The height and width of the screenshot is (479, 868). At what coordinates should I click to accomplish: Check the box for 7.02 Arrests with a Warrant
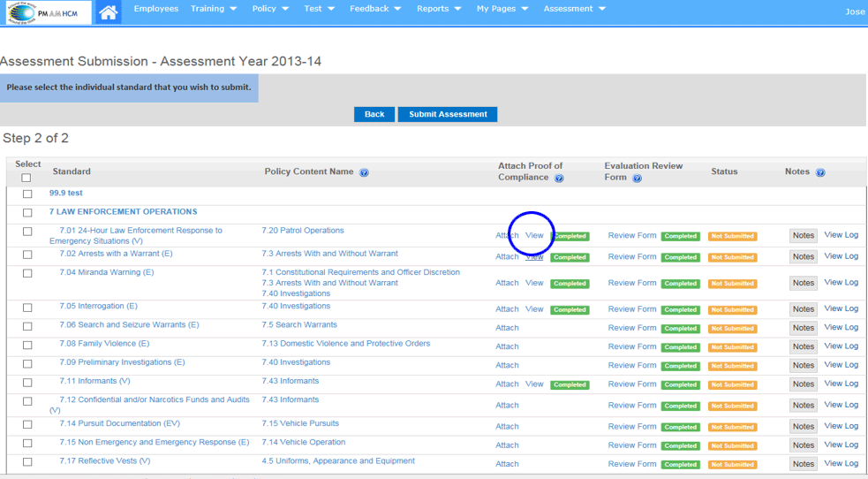coord(27,255)
